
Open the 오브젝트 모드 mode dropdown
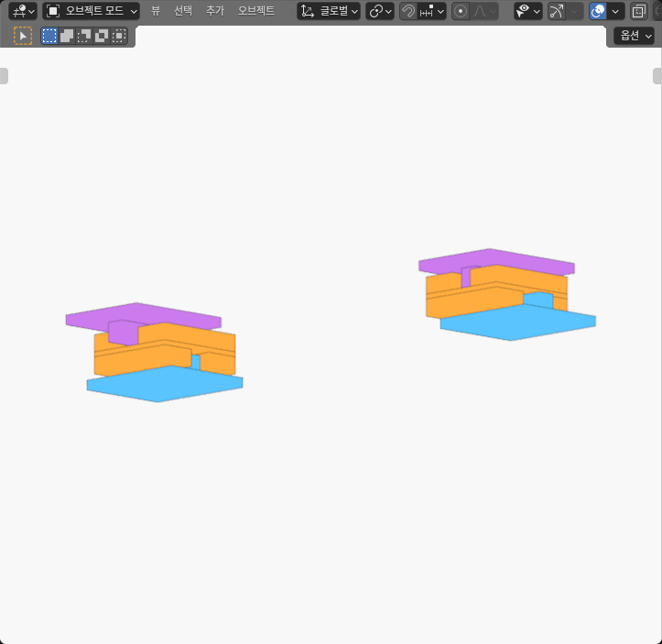pos(92,11)
